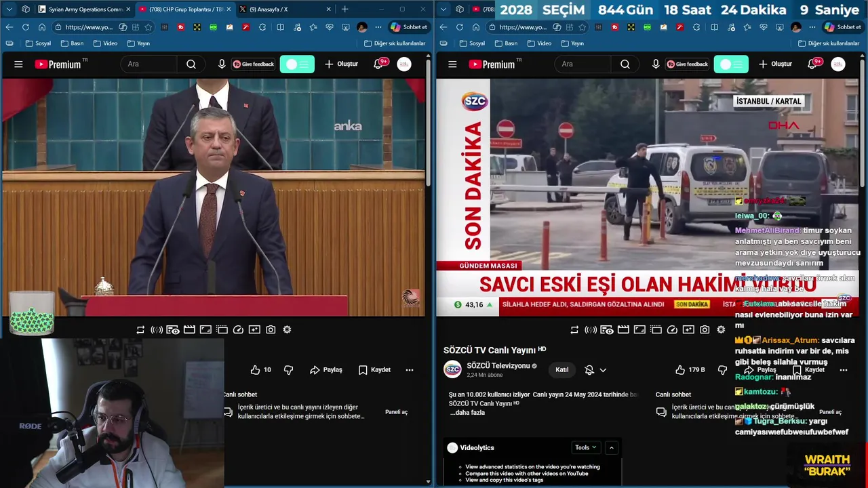Click Give feedback in CHP Grup window

pyautogui.click(x=253, y=64)
